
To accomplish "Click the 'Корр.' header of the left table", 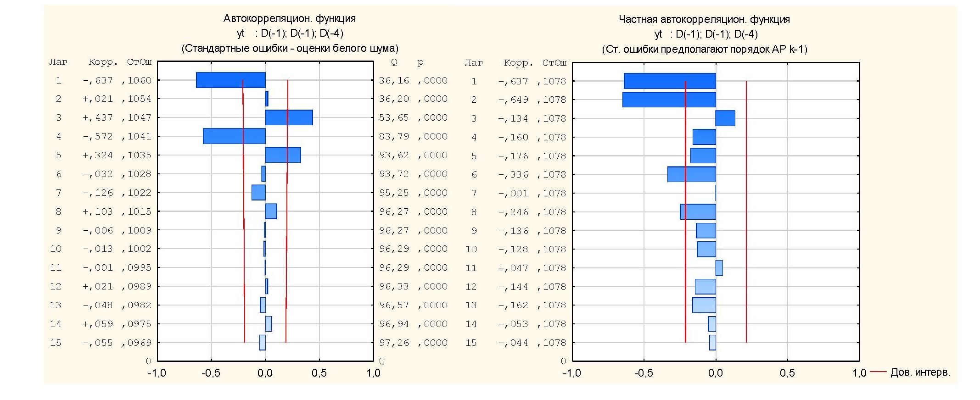I will [103, 62].
